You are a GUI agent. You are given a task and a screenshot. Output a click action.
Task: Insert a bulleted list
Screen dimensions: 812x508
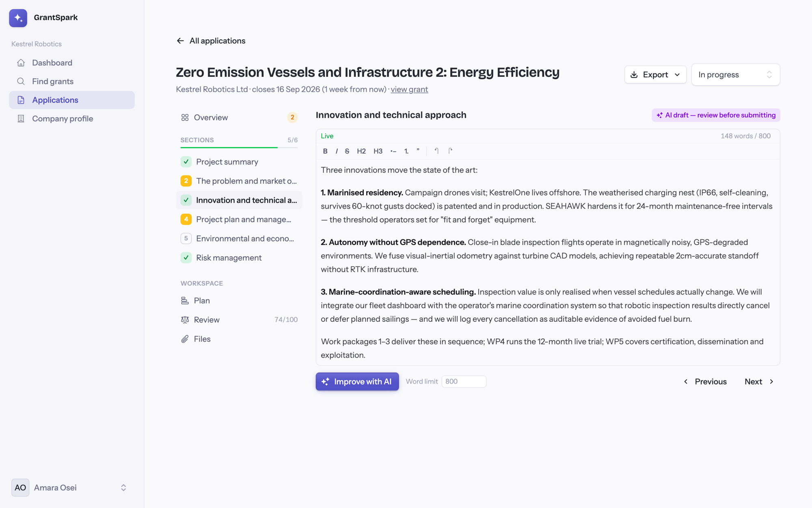[393, 151]
